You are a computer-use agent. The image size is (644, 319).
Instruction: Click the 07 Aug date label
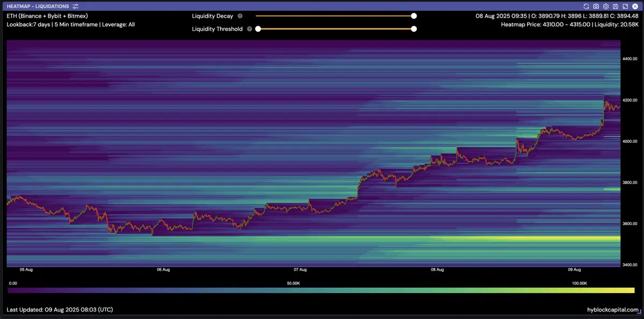[x=301, y=270]
